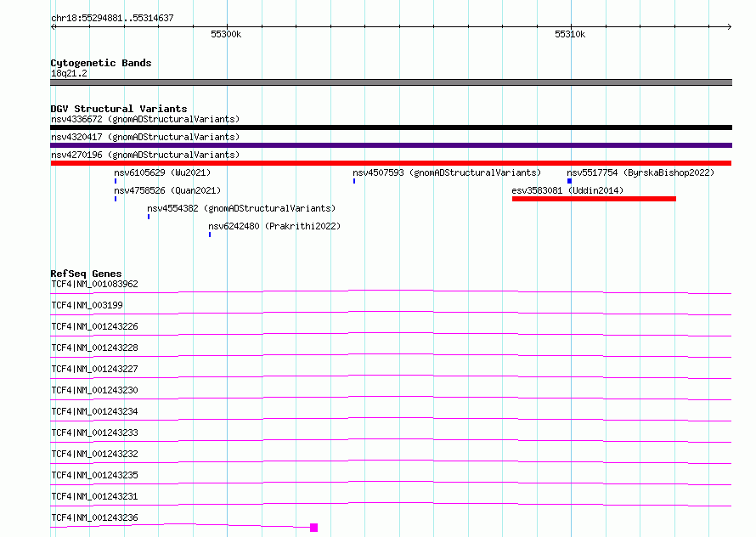Select transcript TCF4|NM_001243226
The width and height of the screenshot is (756, 537).
point(94,326)
